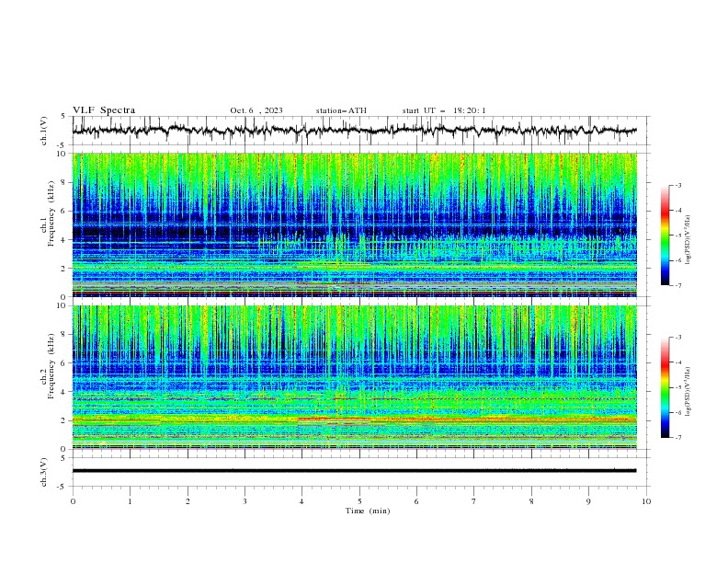Click the "ch.3(V)" axis label

tap(44, 472)
